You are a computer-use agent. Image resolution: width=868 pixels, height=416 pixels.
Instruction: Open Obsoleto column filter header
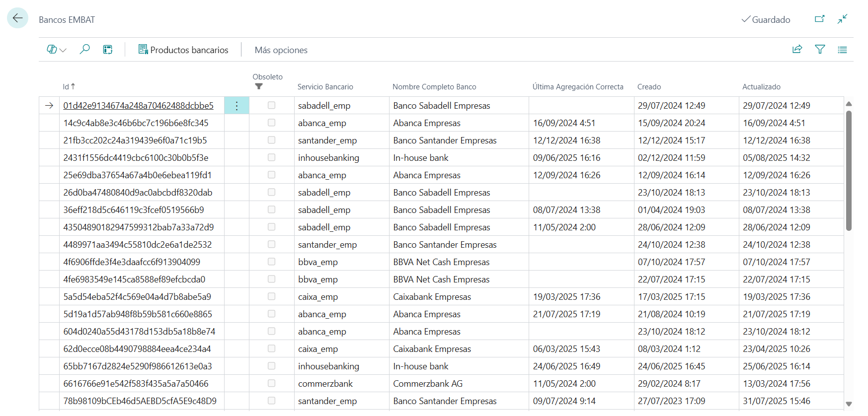[x=267, y=81]
